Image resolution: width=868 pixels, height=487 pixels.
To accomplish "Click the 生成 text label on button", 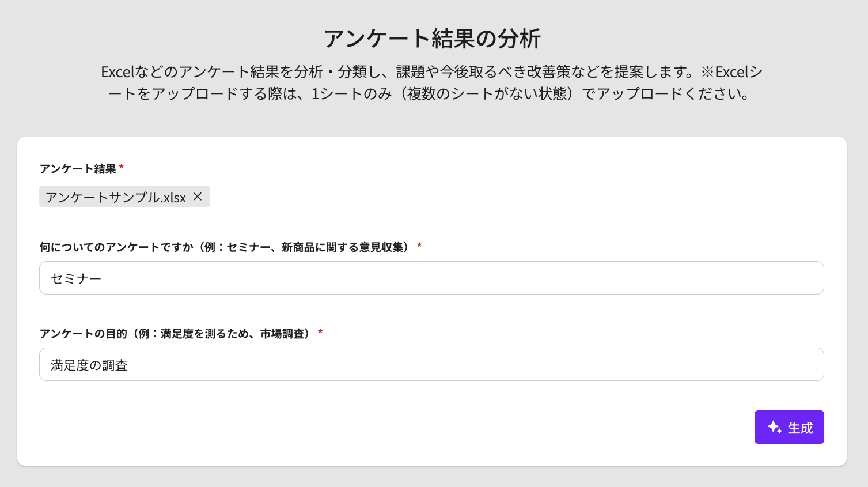I will tap(800, 428).
